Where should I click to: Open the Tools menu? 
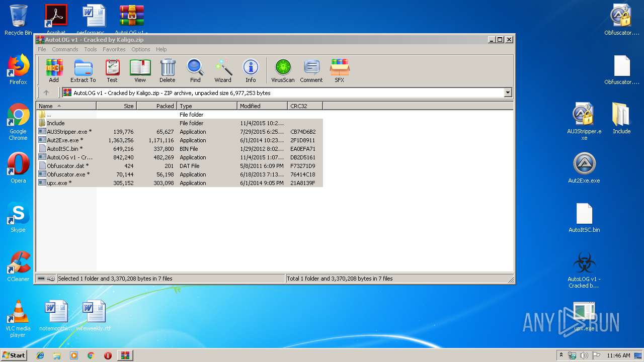tap(91, 49)
